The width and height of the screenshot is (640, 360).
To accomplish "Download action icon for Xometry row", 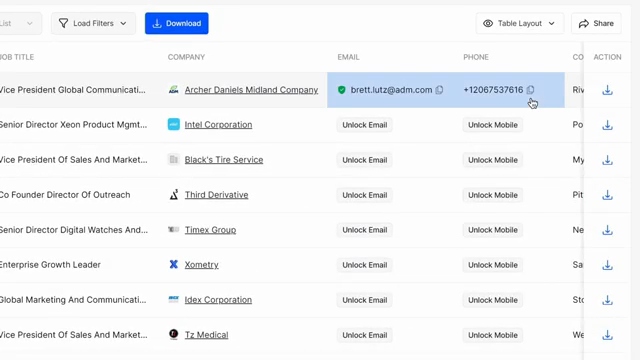I will pyautogui.click(x=607, y=265).
